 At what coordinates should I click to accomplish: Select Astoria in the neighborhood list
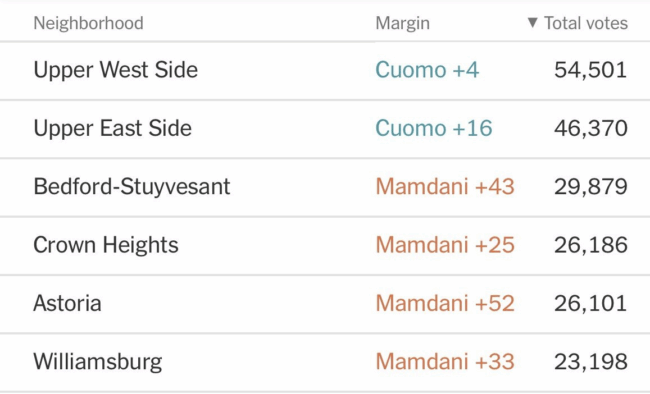(x=68, y=303)
